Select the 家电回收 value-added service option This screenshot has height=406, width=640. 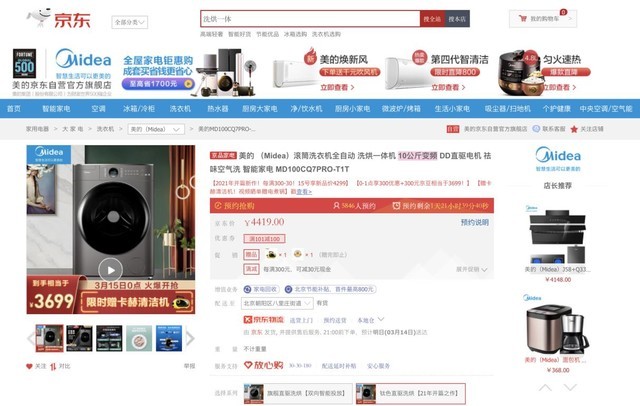click(x=260, y=289)
